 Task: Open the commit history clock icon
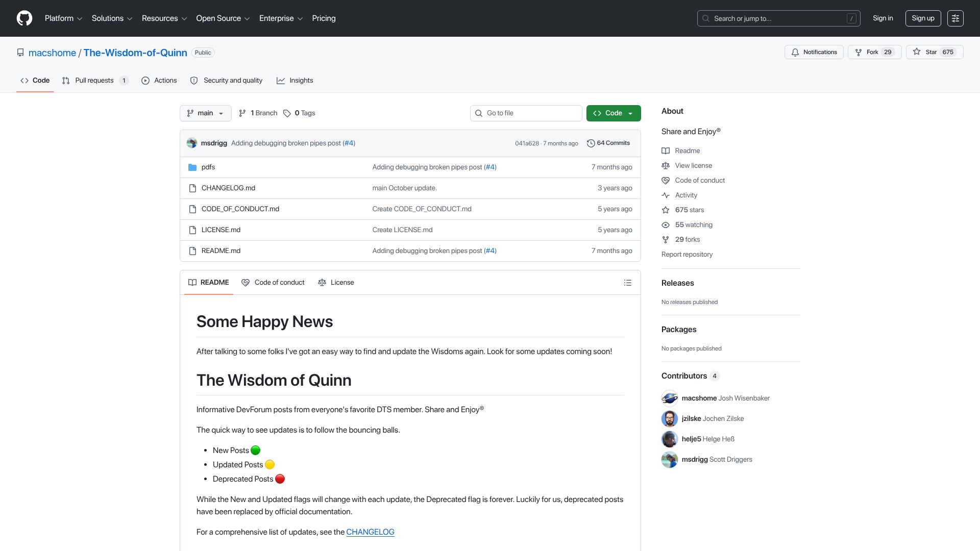(x=591, y=143)
